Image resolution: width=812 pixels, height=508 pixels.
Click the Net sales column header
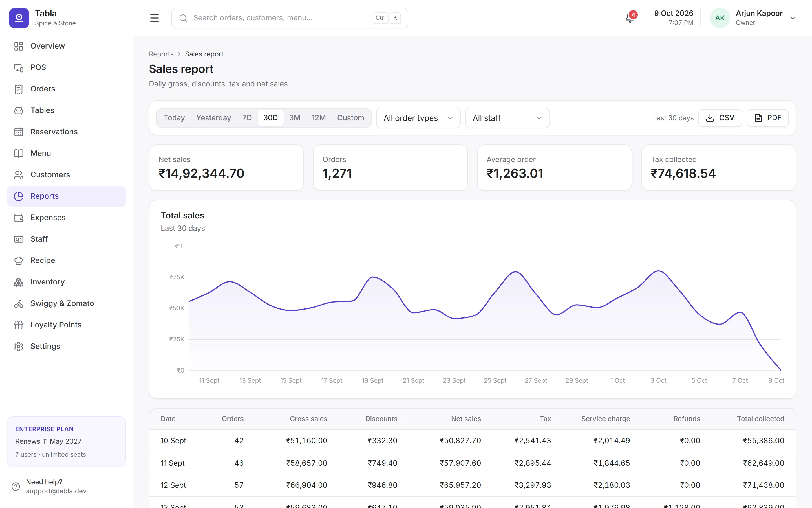pos(466,419)
